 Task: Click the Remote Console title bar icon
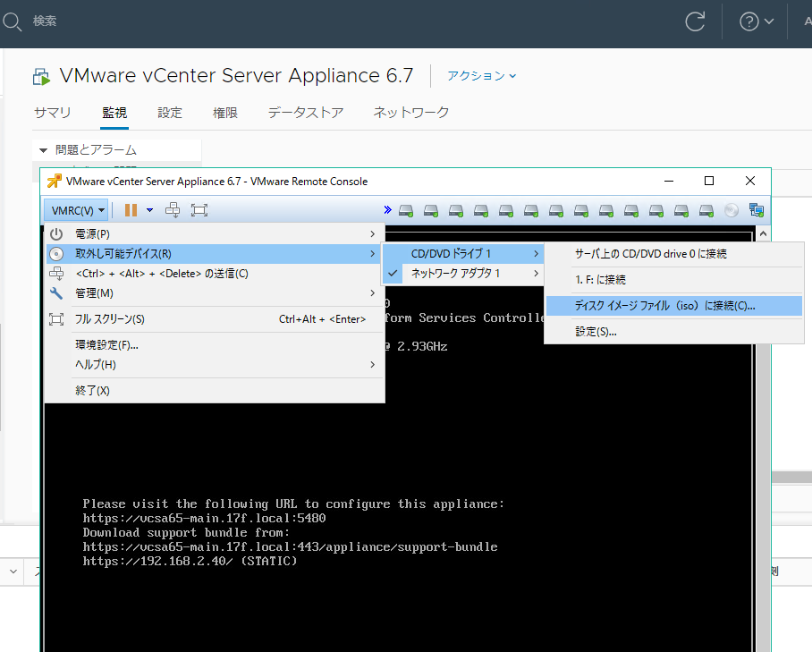[55, 182]
